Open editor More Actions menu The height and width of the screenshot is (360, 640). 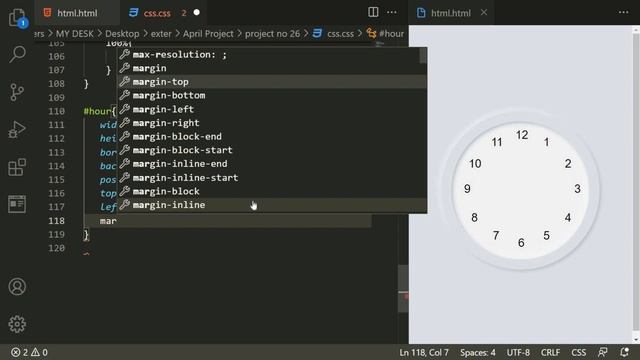click(392, 12)
